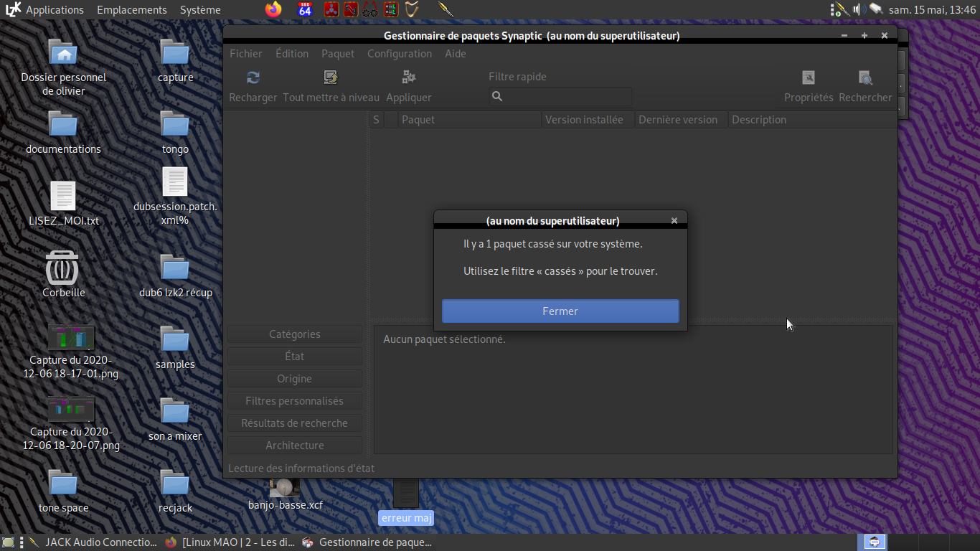Open the Paquet menu
980x551 pixels.
pyautogui.click(x=338, y=54)
